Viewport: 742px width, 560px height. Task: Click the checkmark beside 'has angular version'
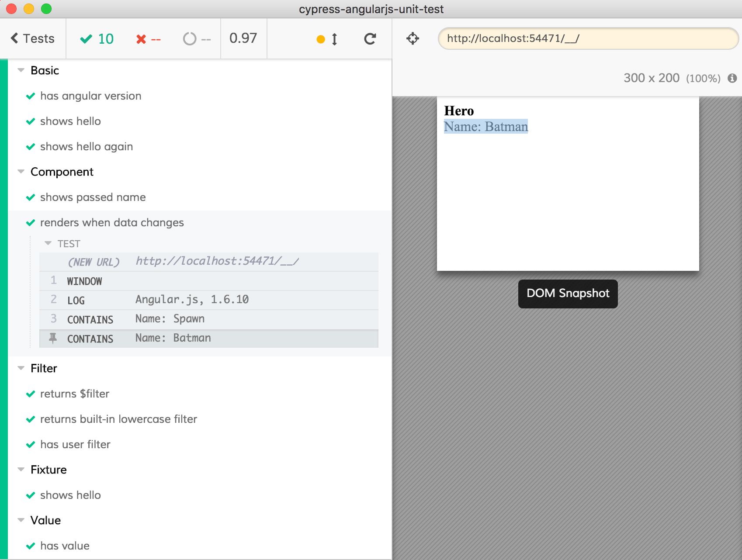31,96
